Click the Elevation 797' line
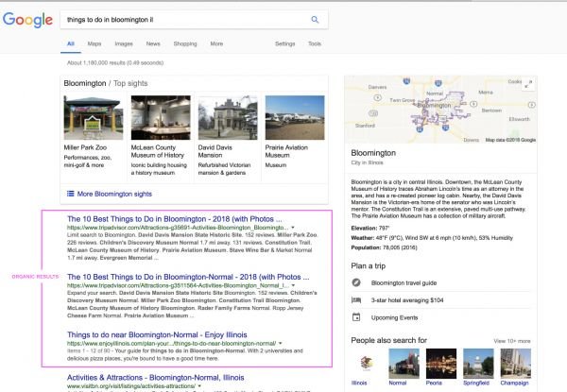567x392 pixels. pos(370,228)
